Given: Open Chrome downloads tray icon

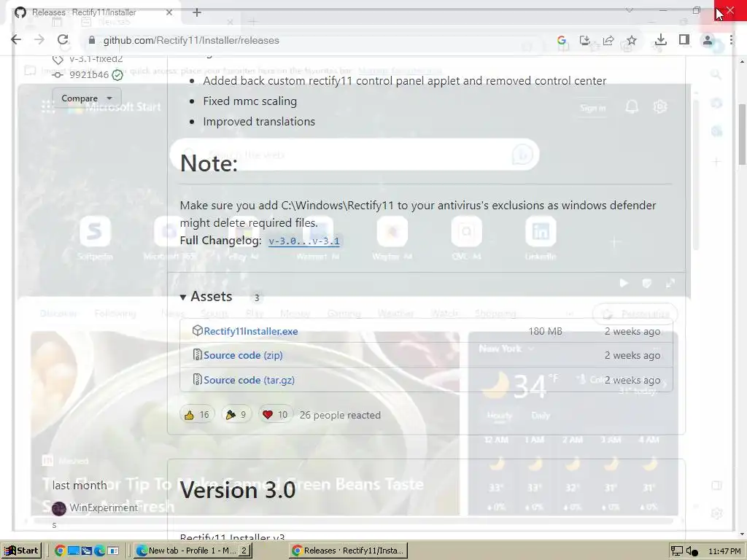Looking at the screenshot, I should point(661,40).
